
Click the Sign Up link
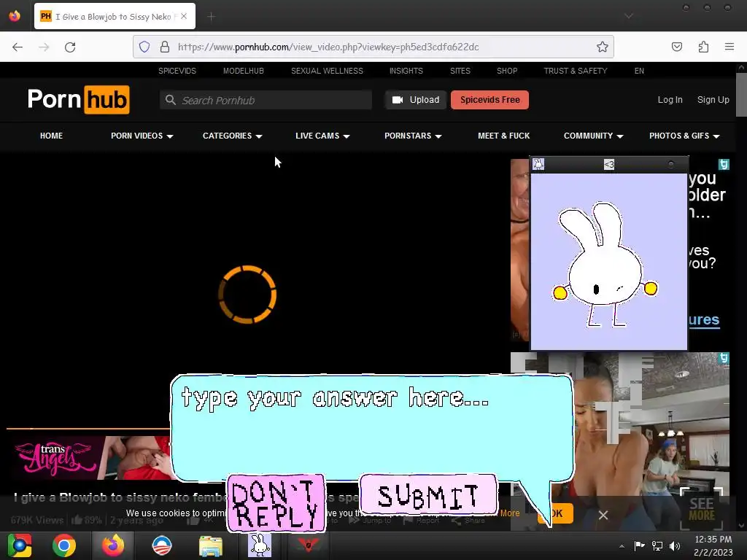coord(713,100)
